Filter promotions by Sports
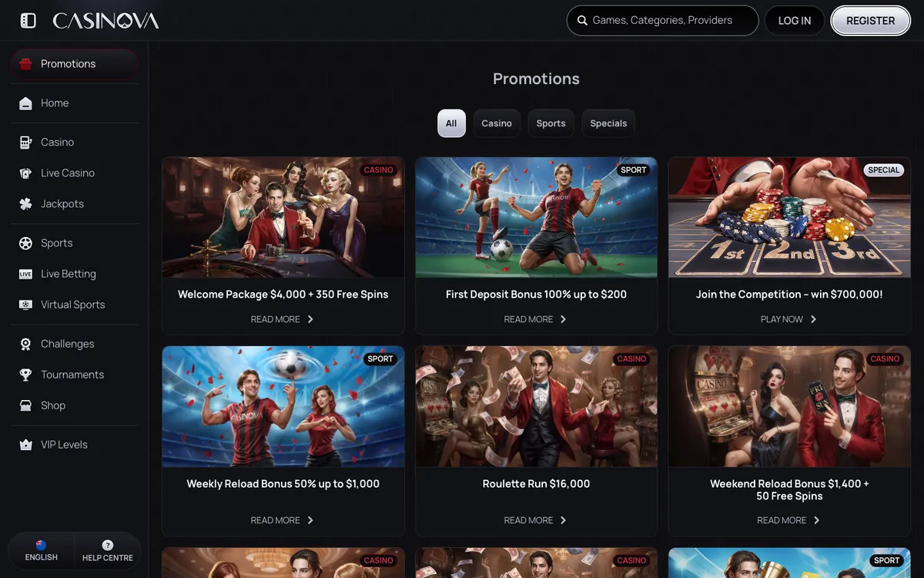924x578 pixels. point(551,123)
